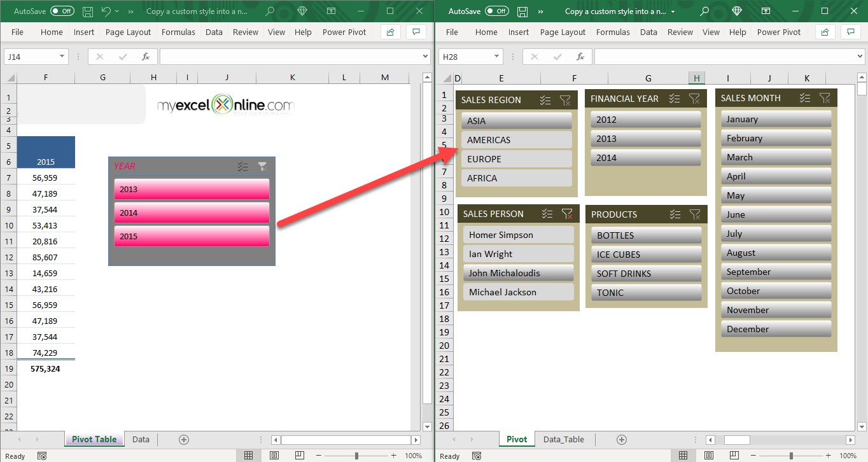Toggle multi-select on SALES REGION slicer
The width and height of the screenshot is (868, 462).
[x=545, y=100]
